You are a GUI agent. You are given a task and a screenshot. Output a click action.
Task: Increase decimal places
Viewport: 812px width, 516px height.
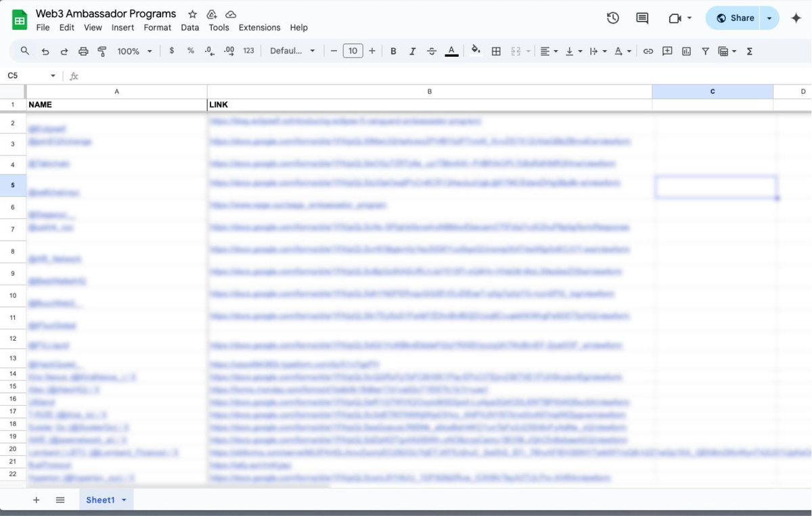[229, 51]
